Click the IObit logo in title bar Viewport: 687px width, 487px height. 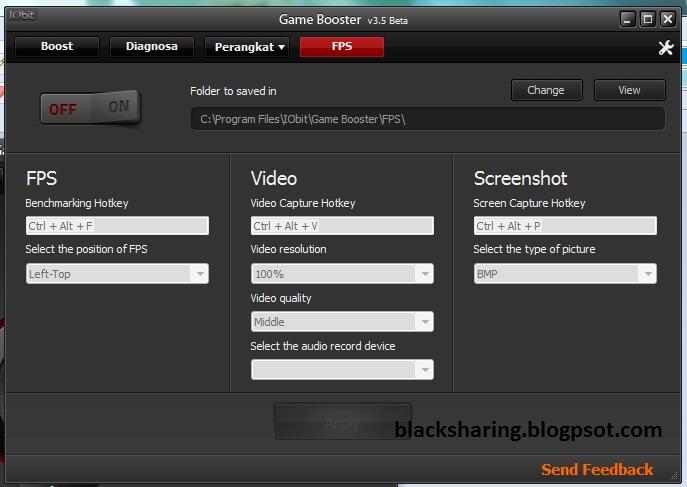pos(21,15)
